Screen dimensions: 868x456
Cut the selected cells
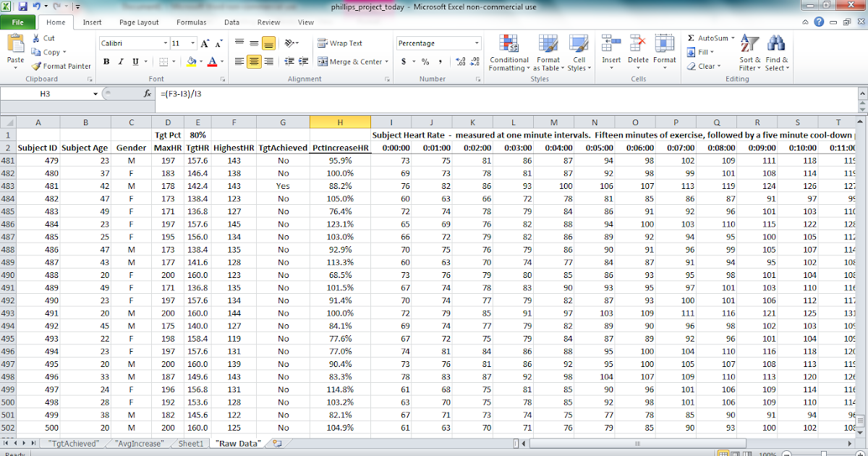43,38
